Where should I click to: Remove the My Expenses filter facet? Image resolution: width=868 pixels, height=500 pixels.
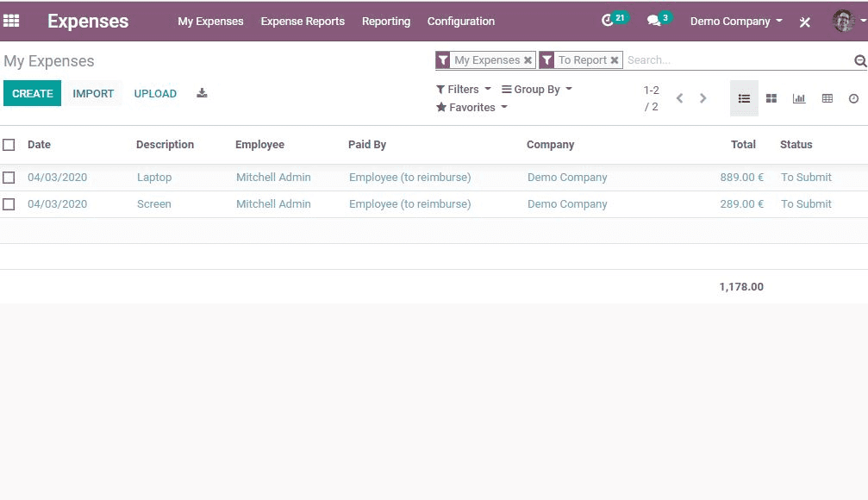528,59
